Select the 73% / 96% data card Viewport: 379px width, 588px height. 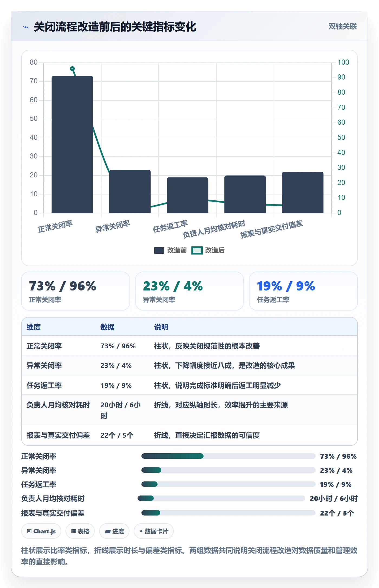76,291
